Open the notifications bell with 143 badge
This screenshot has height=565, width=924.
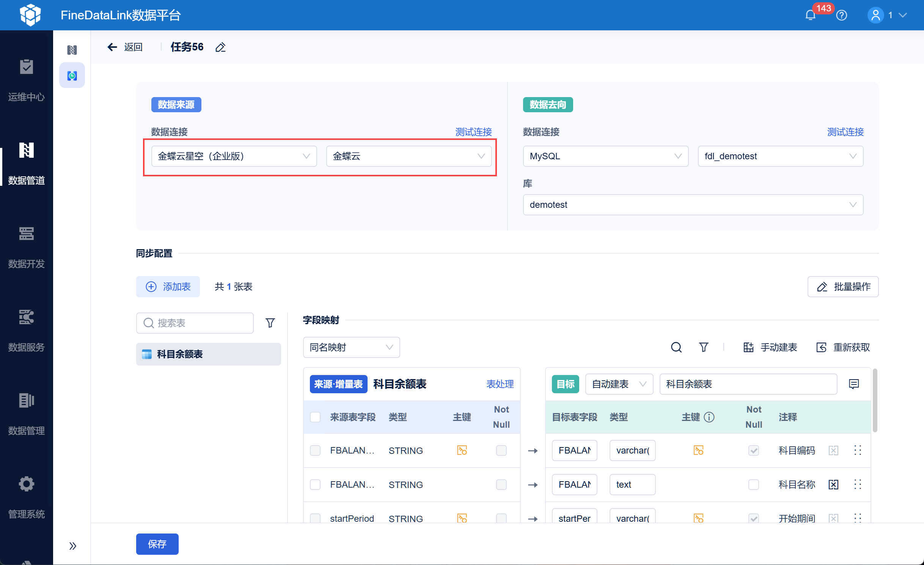point(810,15)
